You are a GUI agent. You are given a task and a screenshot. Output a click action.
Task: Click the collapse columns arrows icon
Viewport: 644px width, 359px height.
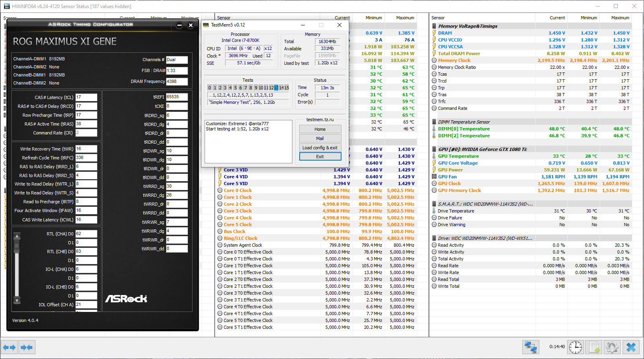click(27, 347)
